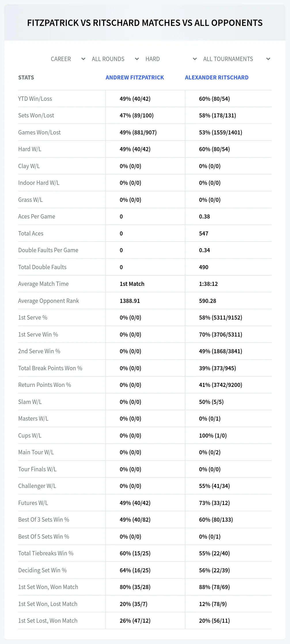Click chevron arrow beside CAREER
290x644 pixels.
84,59
